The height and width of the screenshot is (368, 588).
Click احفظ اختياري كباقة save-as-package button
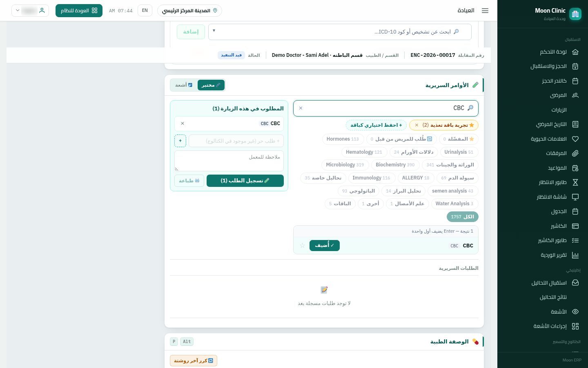(376, 125)
